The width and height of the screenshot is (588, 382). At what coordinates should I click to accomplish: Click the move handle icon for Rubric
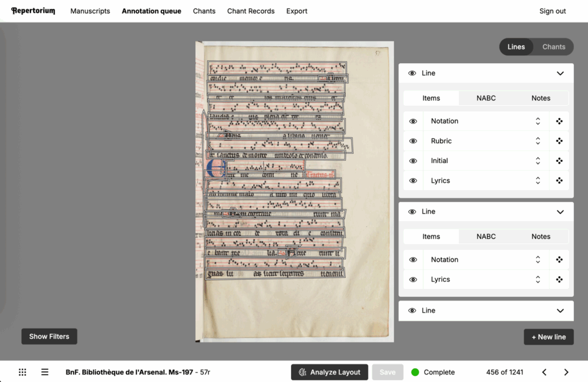pos(559,141)
